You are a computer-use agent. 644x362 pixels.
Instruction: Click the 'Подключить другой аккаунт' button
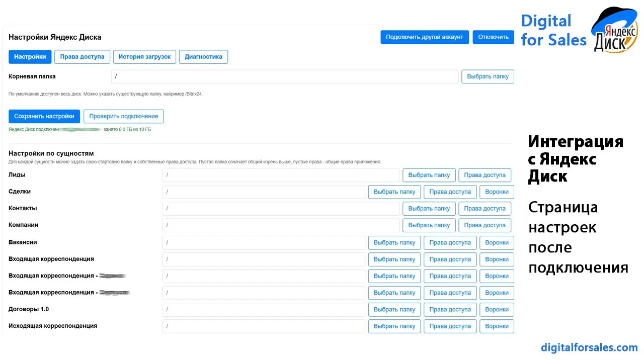click(x=425, y=37)
